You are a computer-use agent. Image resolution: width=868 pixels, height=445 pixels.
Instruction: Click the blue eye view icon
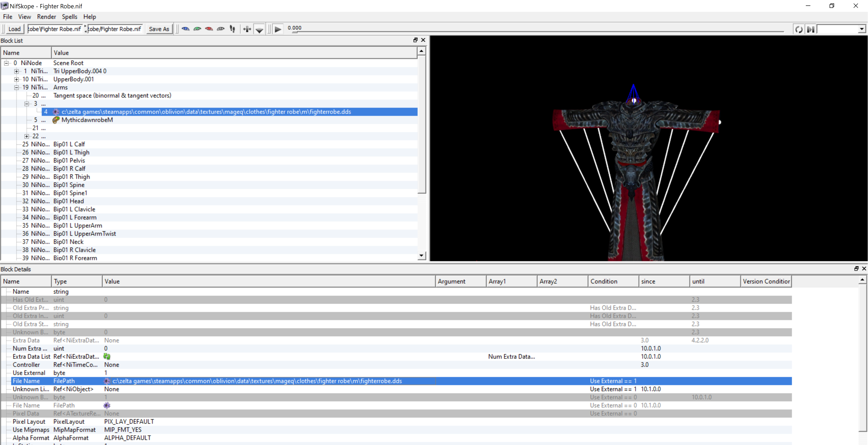click(x=185, y=29)
